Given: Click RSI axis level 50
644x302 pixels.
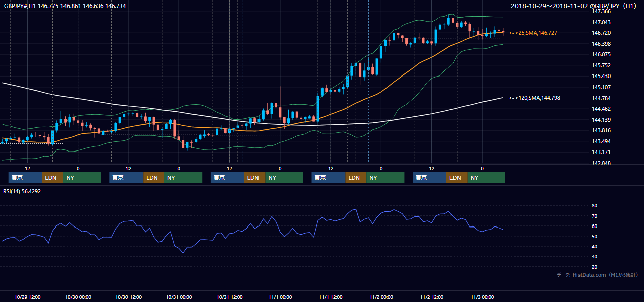Looking at the screenshot, I should [595, 236].
